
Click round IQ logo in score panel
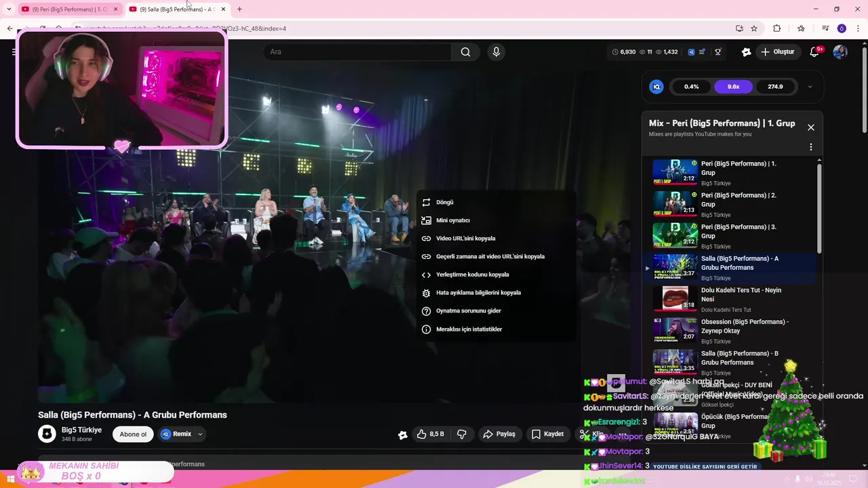656,87
